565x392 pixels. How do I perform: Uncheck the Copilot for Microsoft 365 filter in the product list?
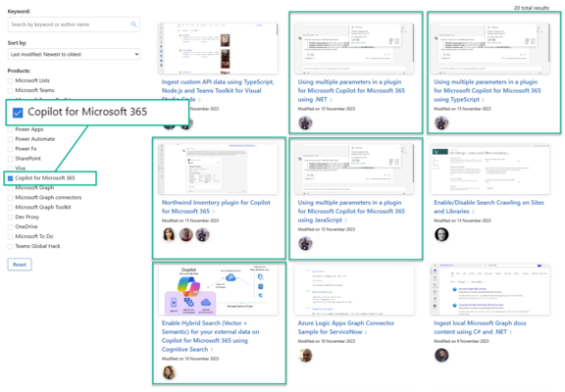coord(10,178)
